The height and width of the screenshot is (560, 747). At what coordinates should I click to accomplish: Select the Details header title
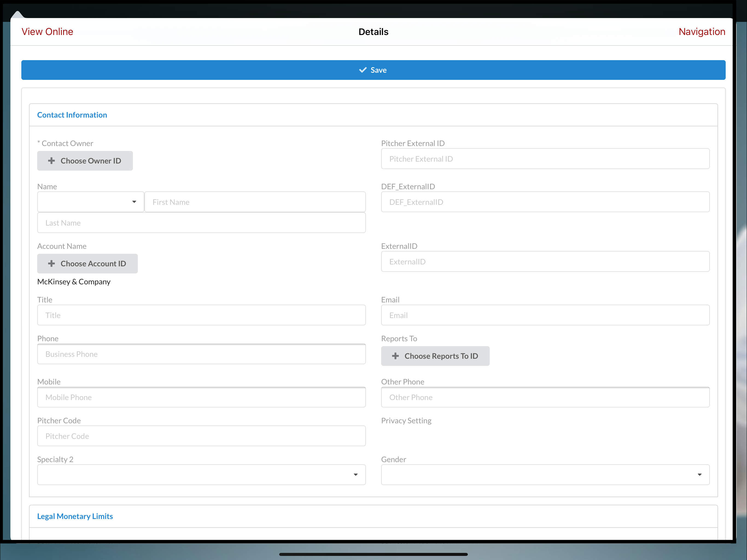coord(373,31)
